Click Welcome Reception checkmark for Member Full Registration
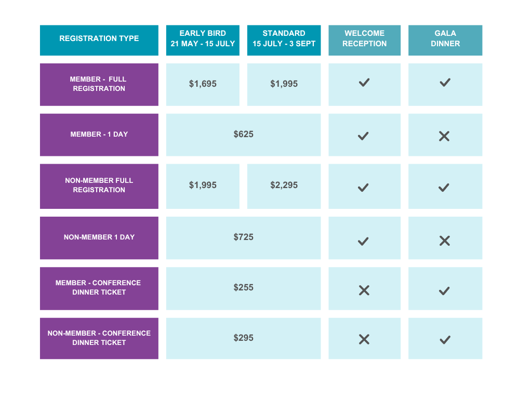Image resolution: width=532 pixels, height=399 pixels. 364,83
